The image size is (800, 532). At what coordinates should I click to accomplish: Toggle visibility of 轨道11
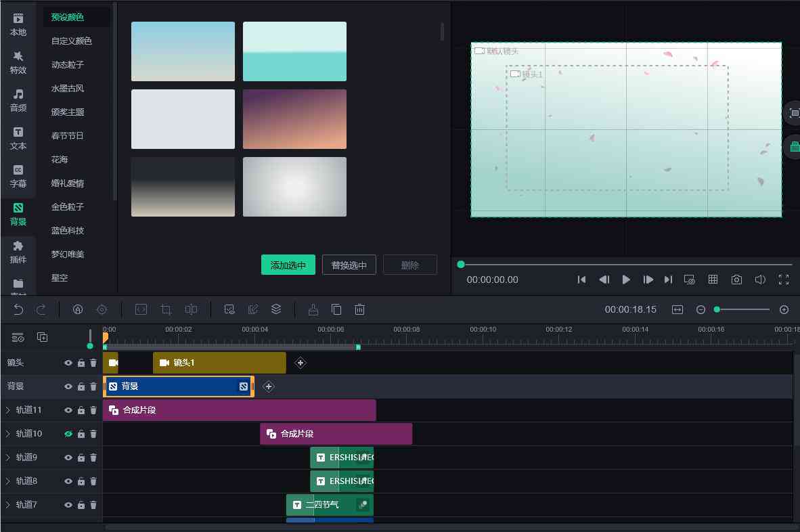pyautogui.click(x=68, y=410)
